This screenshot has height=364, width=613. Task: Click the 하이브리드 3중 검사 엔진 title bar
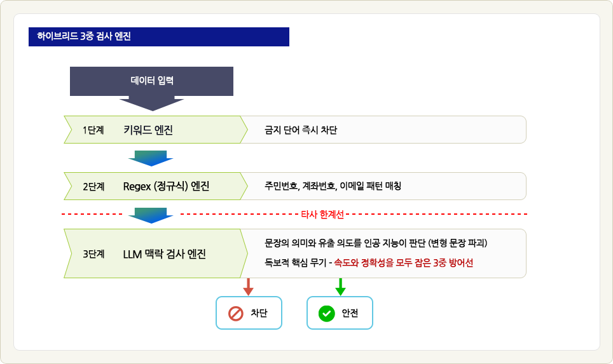click(159, 37)
